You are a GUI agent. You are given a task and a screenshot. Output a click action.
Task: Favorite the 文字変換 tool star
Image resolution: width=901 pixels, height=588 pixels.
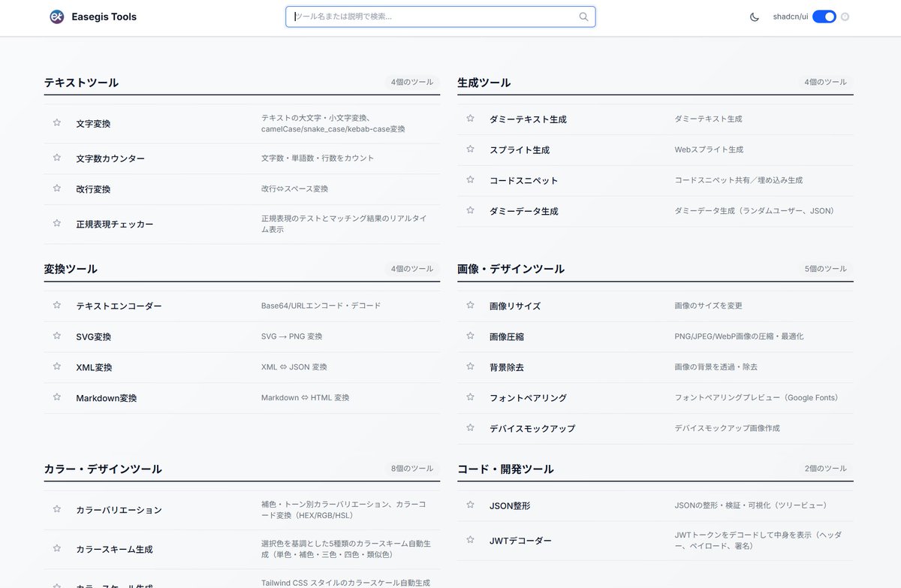(x=57, y=122)
